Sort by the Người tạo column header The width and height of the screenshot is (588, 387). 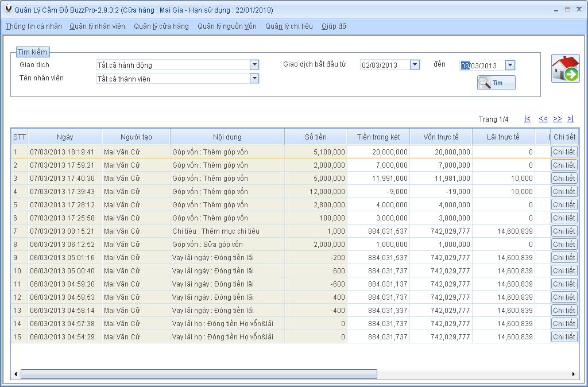(x=136, y=137)
